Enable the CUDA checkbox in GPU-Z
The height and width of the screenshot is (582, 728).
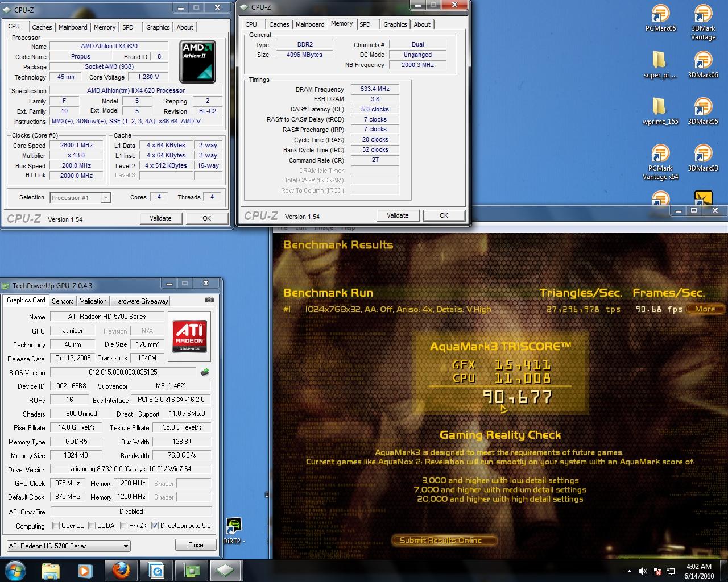tap(92, 526)
